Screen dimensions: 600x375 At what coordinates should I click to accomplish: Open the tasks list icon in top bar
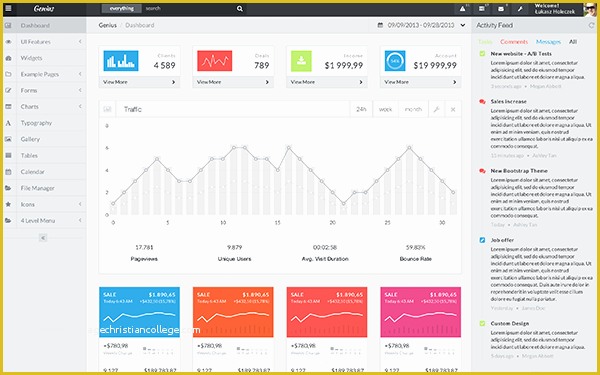(482, 9)
